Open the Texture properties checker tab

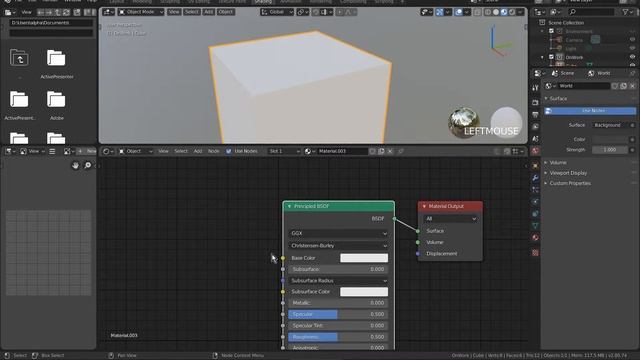[535, 253]
